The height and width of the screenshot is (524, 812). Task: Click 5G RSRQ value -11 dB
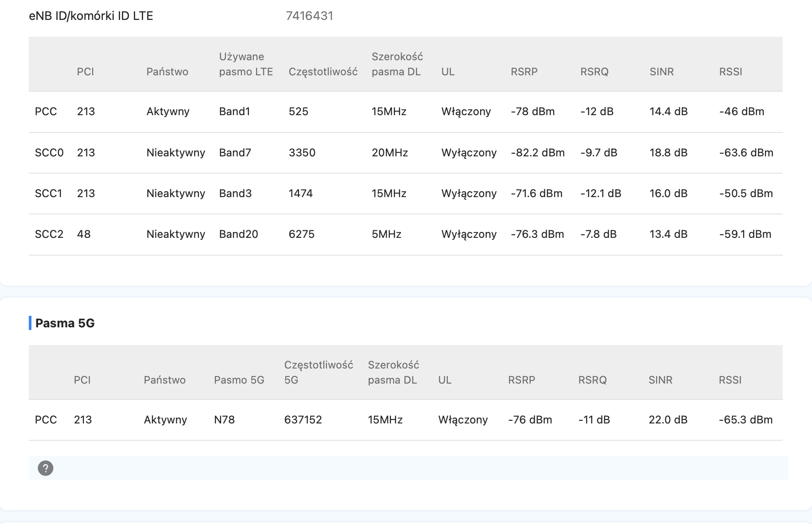point(594,420)
